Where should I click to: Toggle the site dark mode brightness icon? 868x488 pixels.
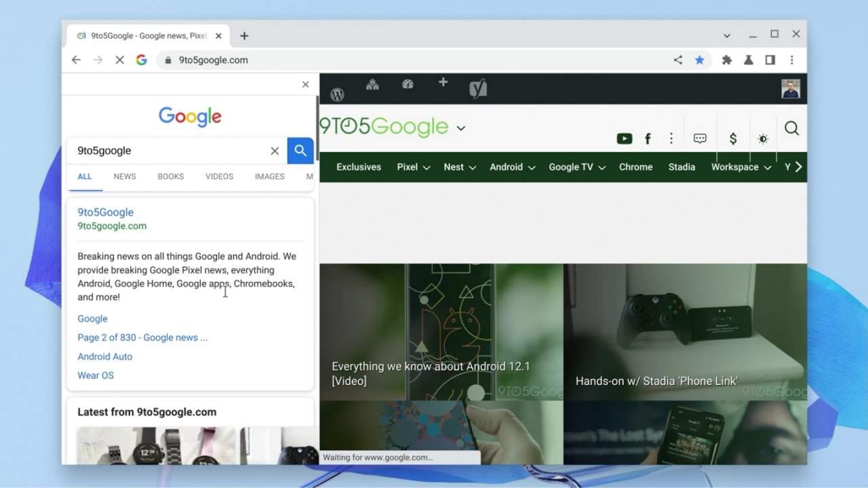pyautogui.click(x=763, y=139)
